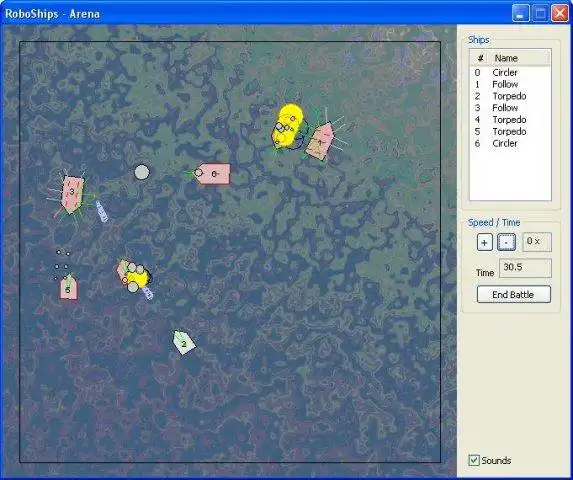Select ship 3 in the arena
The height and width of the screenshot is (480, 573).
[73, 194]
